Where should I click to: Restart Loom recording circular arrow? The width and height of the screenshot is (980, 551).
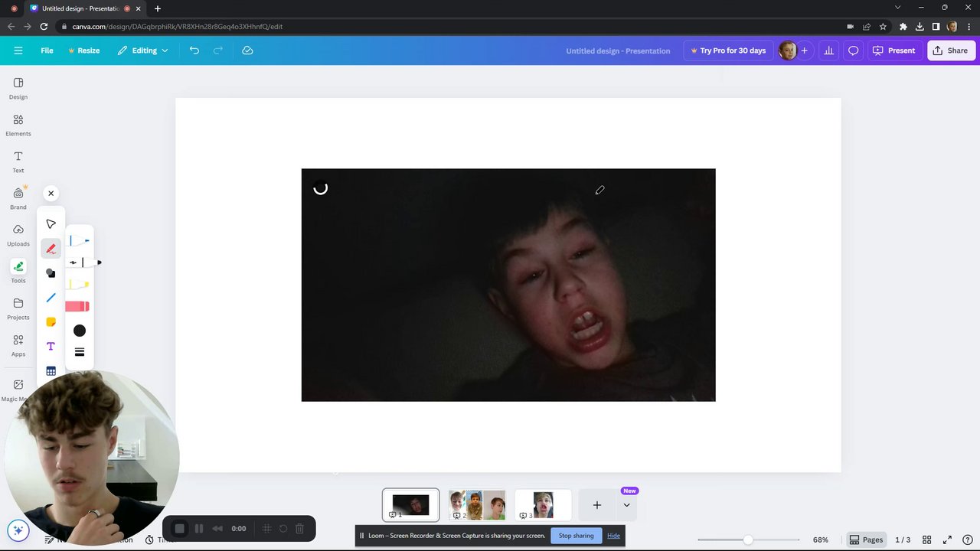tap(283, 528)
